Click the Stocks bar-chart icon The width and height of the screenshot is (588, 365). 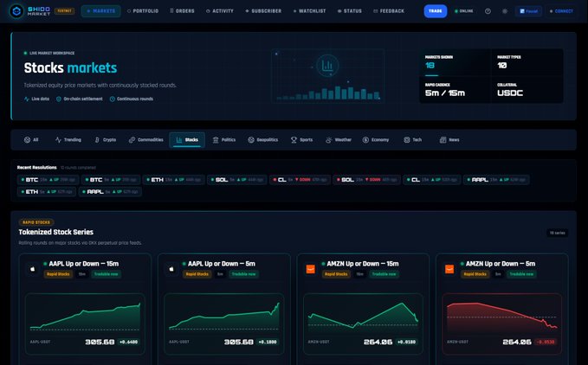(x=179, y=140)
